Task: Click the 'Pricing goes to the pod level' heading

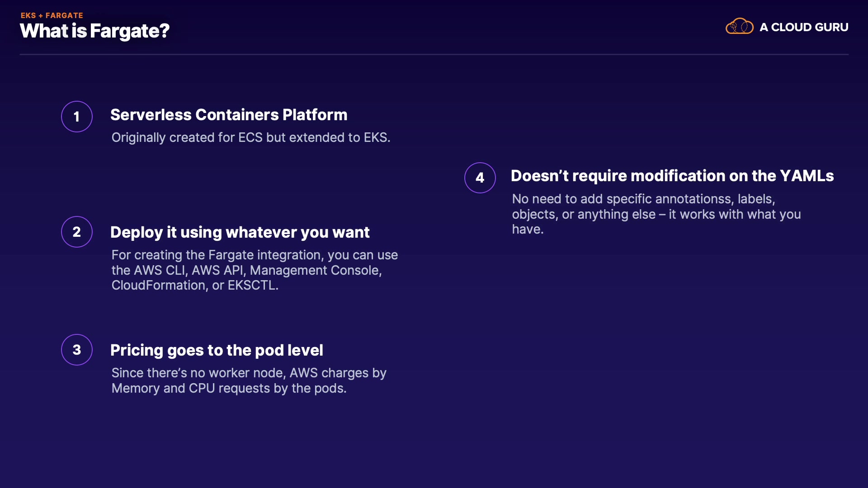Action: coord(217,350)
